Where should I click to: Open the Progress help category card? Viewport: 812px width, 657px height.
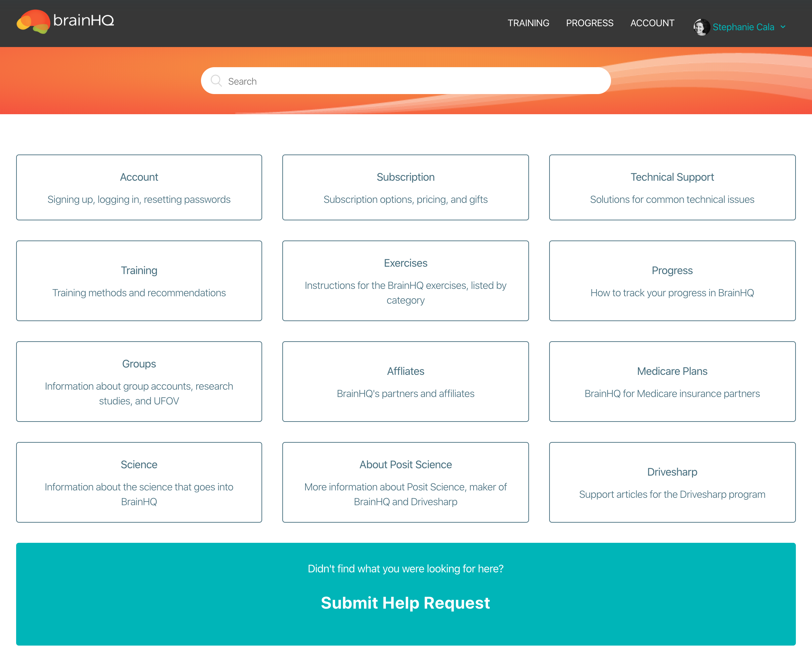point(672,281)
